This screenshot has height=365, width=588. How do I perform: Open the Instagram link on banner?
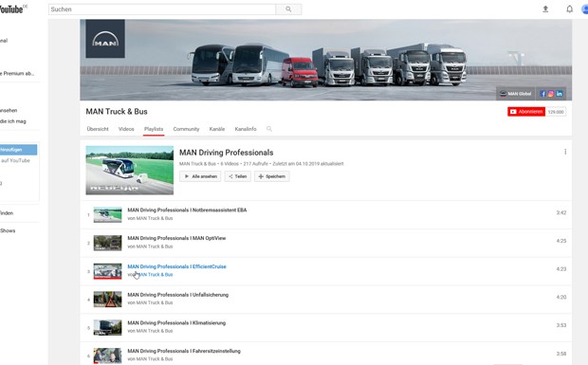tap(551, 94)
